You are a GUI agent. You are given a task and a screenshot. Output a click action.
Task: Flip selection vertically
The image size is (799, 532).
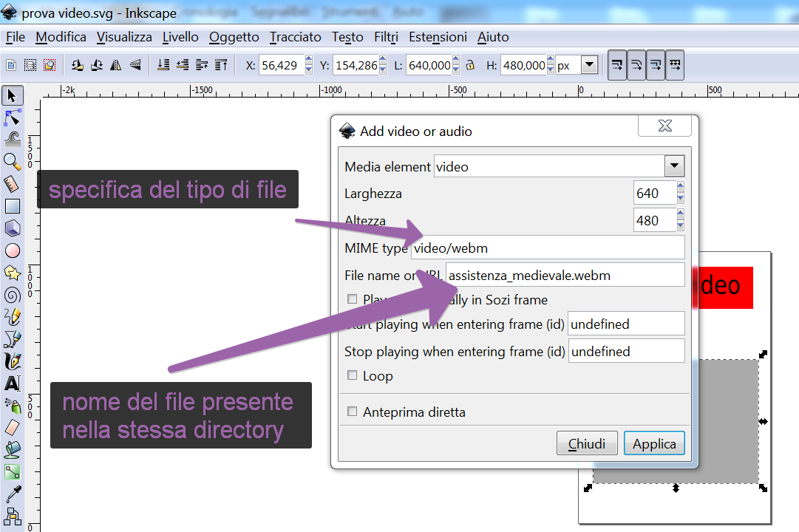pos(135,65)
